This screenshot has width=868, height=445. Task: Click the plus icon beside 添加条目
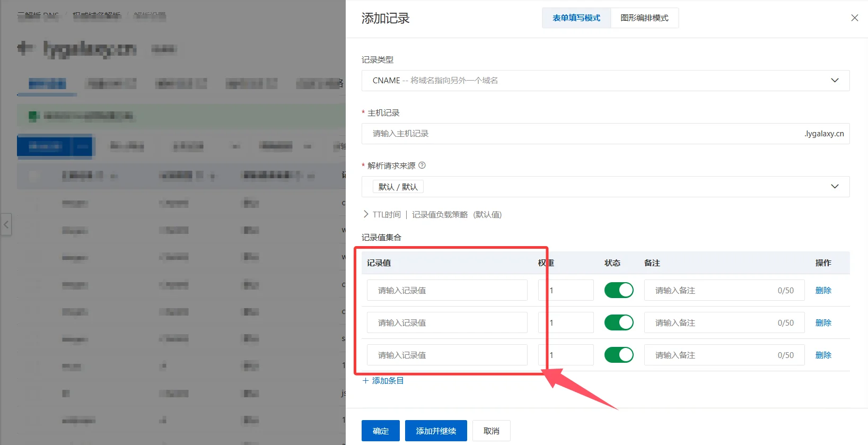click(x=365, y=380)
